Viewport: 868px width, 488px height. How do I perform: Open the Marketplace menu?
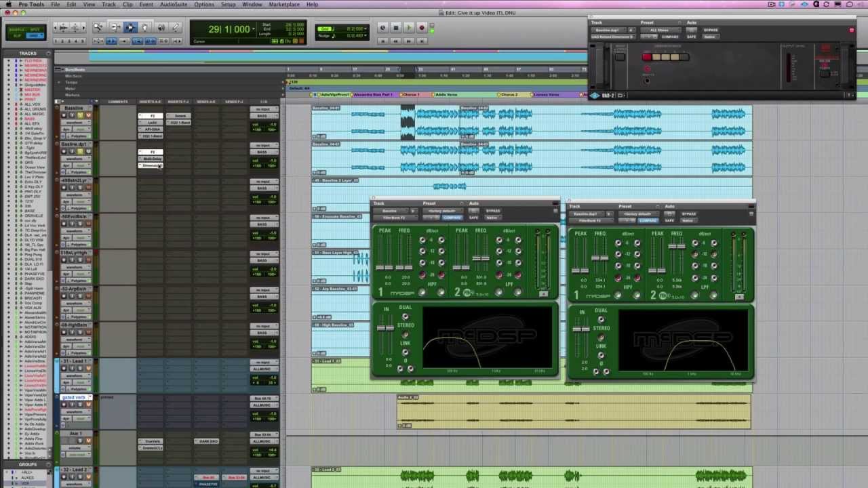284,4
